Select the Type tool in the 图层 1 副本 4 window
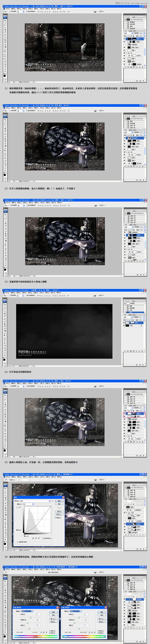This screenshot has height=644, width=150. (x=5, y=56)
